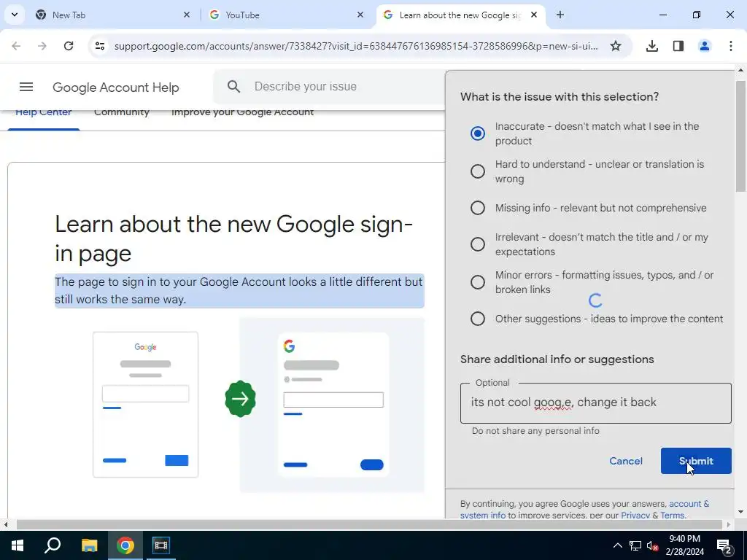Select the Irrelevant radio option
Image resolution: width=747 pixels, height=560 pixels.
coord(477,244)
